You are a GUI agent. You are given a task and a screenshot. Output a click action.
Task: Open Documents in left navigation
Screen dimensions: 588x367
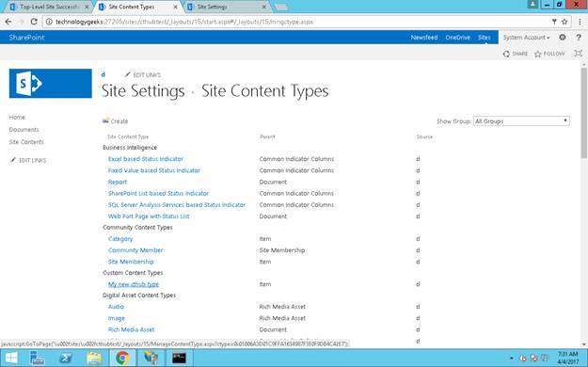24,130
